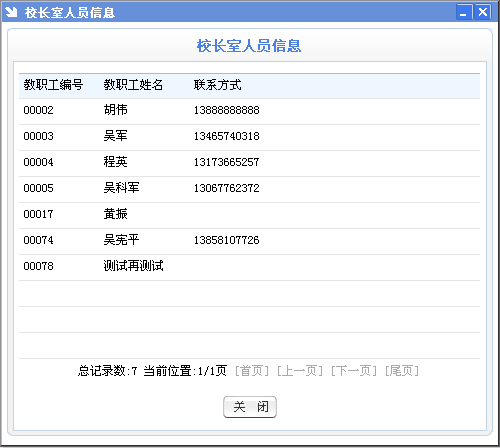Click staff number 00074 cell
This screenshot has width=500, height=448.
(x=38, y=240)
